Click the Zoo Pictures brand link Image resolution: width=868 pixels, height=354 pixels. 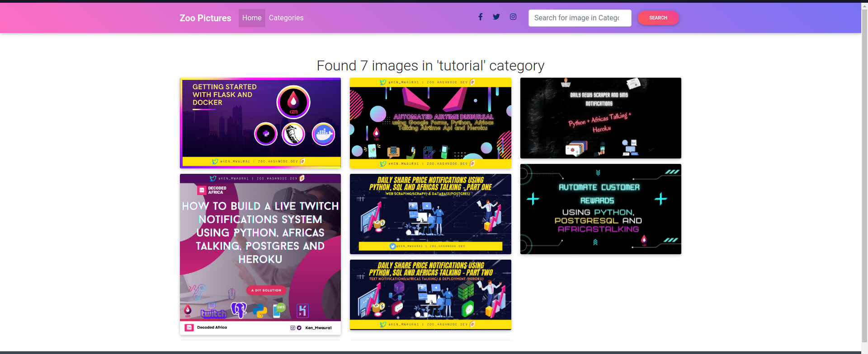(205, 18)
